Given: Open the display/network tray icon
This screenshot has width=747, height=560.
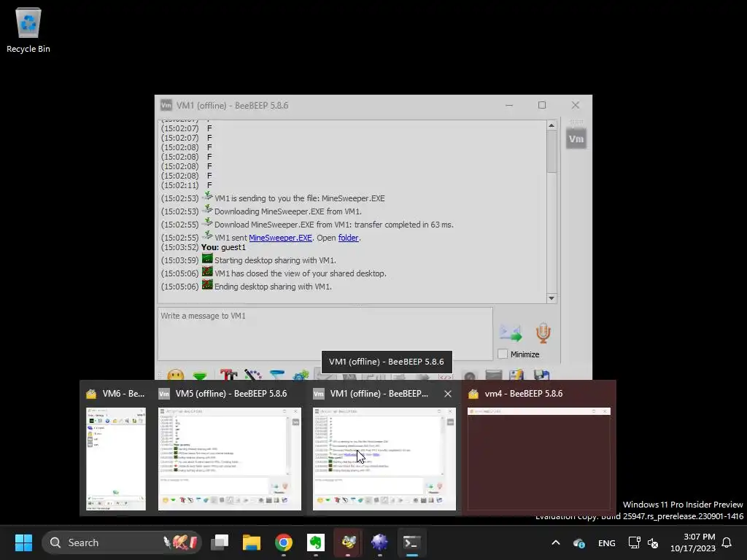Looking at the screenshot, I should [634, 542].
